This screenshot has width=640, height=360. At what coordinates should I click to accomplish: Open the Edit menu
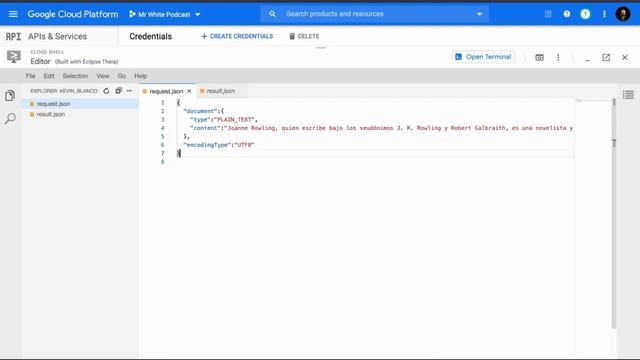[x=49, y=76]
